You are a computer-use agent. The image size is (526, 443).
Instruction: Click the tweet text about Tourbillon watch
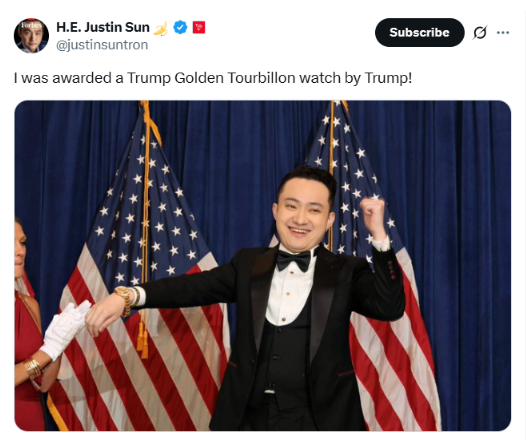[x=213, y=78]
